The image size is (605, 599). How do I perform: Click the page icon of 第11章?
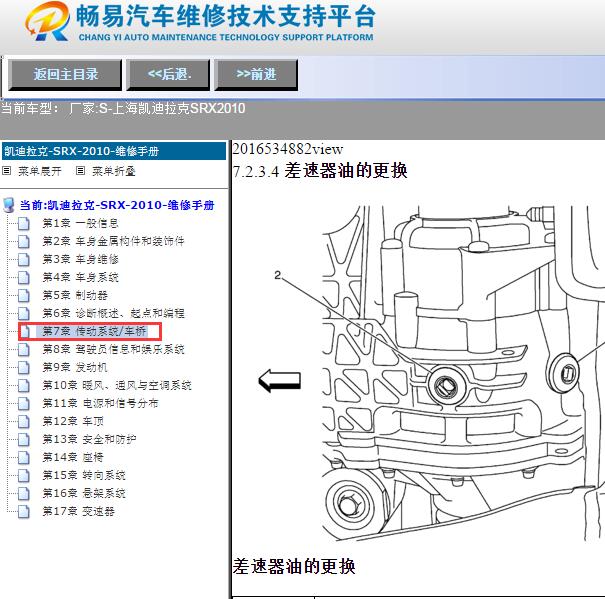[x=24, y=404]
